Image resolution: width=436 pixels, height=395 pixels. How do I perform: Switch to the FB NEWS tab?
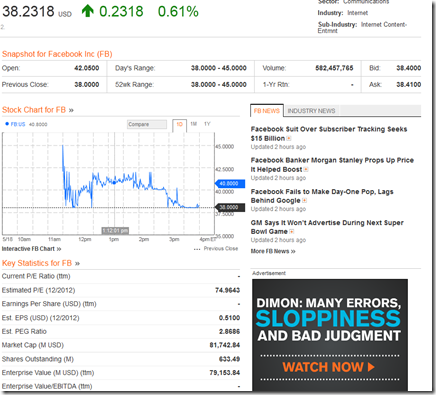(x=267, y=111)
